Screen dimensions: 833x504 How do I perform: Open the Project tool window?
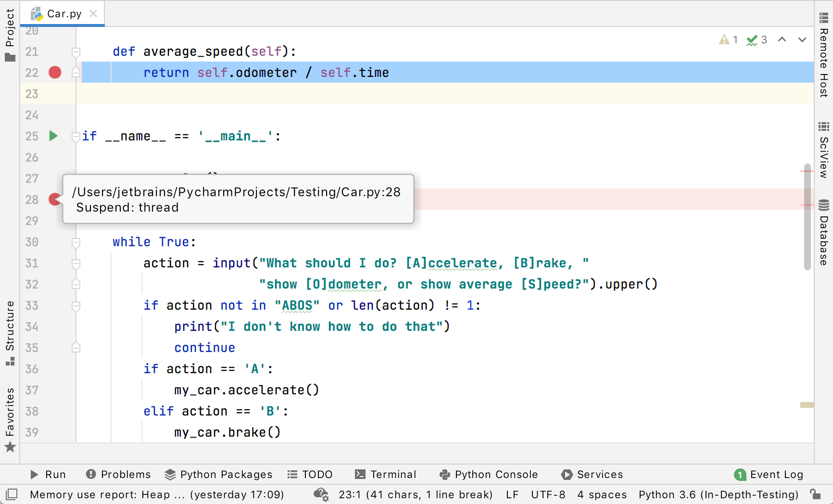[10, 35]
